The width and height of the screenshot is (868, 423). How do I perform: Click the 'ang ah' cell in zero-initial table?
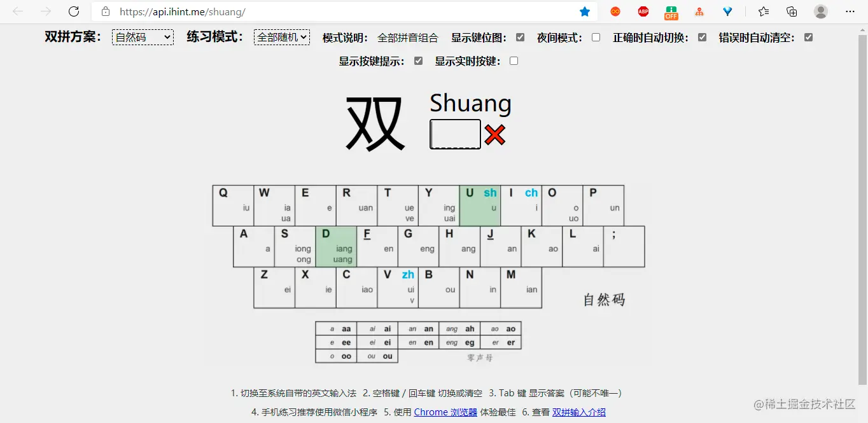459,329
